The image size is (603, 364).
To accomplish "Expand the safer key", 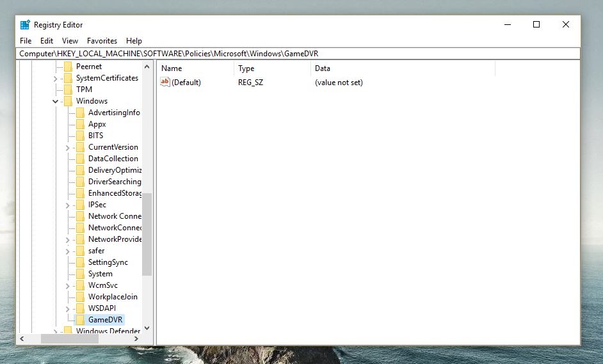I will [68, 252].
